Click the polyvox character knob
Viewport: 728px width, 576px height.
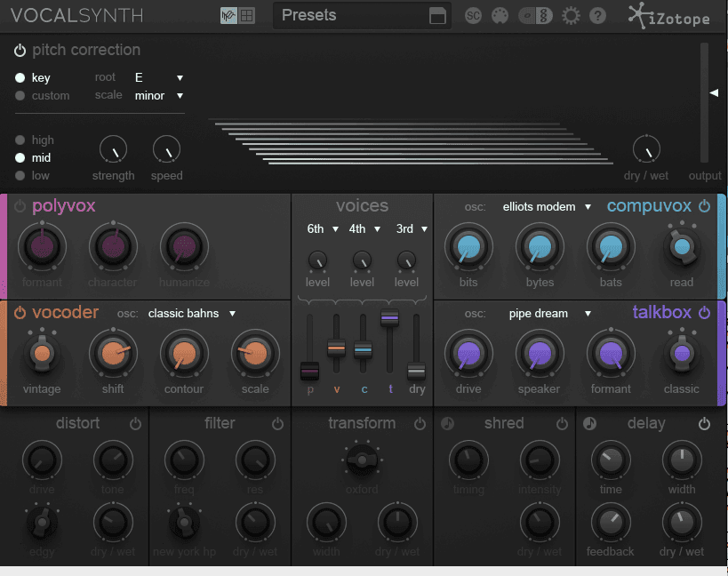pos(113,246)
